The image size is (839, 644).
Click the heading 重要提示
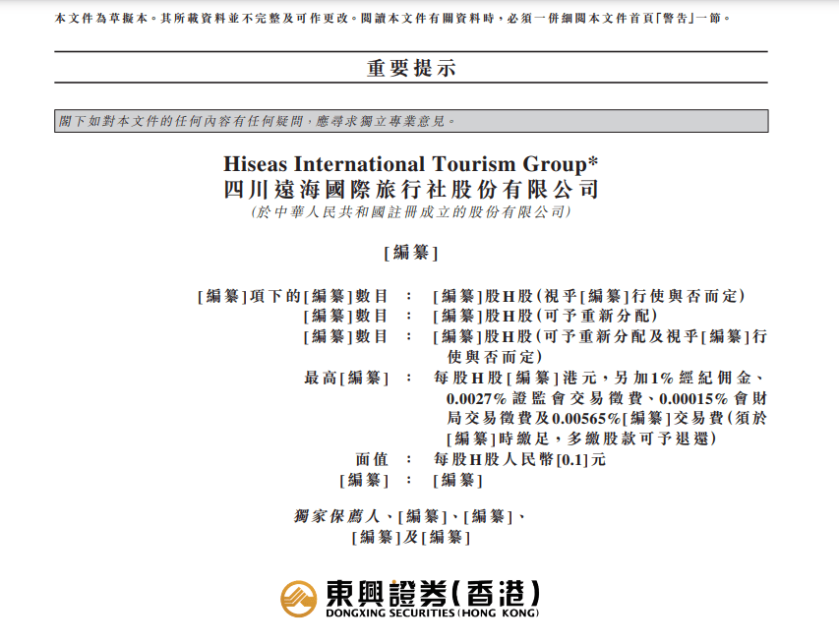tap(411, 68)
